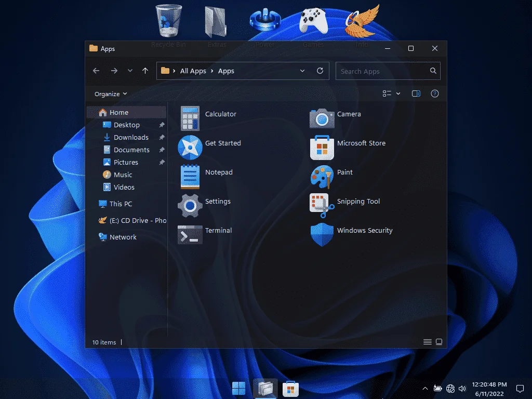Click the Apps breadcrumb segment
The height and width of the screenshot is (399, 532).
tap(226, 71)
